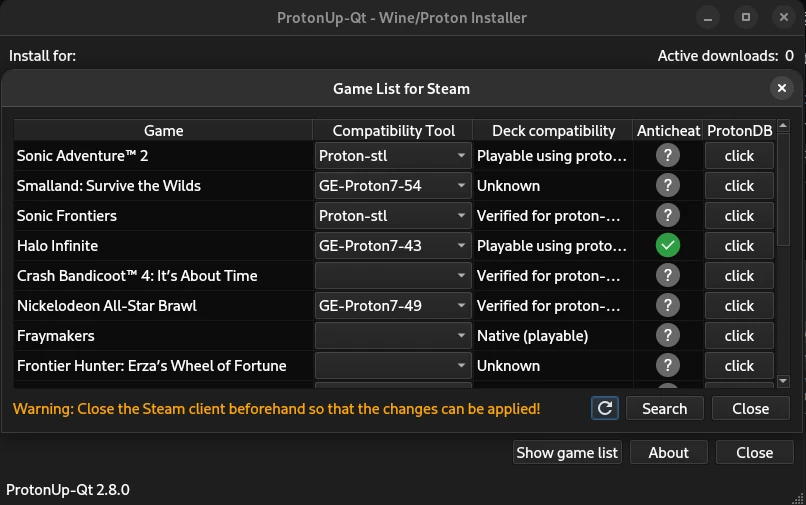Open ProtonDB link for Nickelodeon All-Star Brawl
The height and width of the screenshot is (505, 806).
click(739, 306)
